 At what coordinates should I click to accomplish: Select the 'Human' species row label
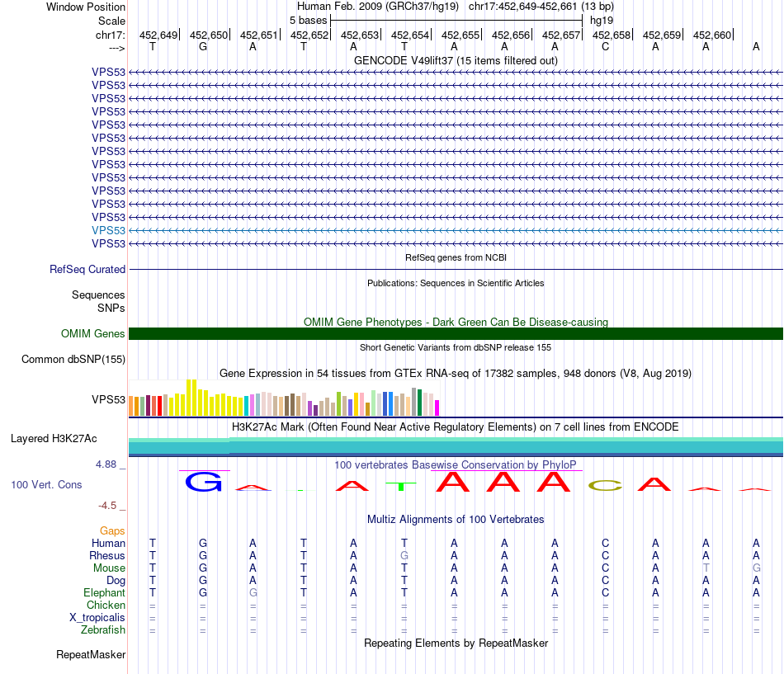point(108,544)
